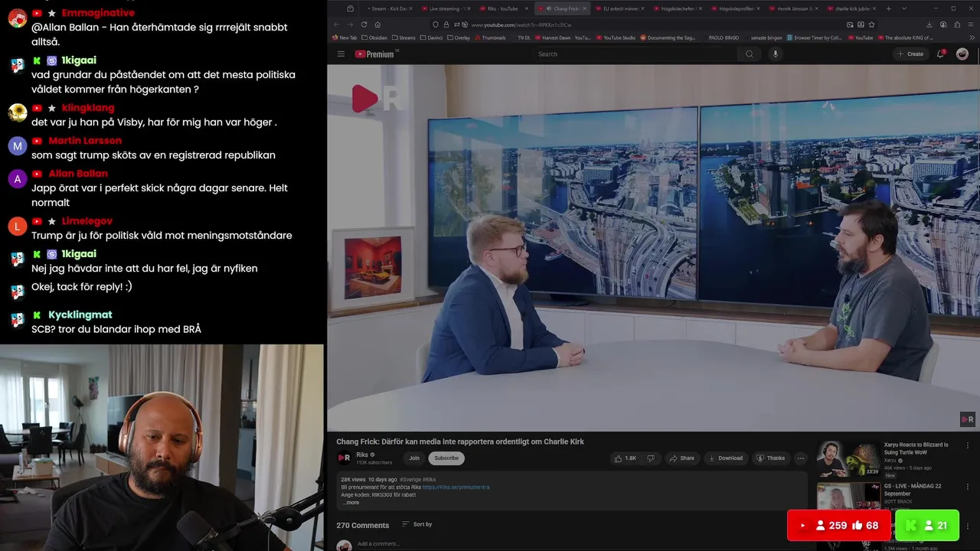
Task: Switch to Live streaming tab
Action: point(446,8)
